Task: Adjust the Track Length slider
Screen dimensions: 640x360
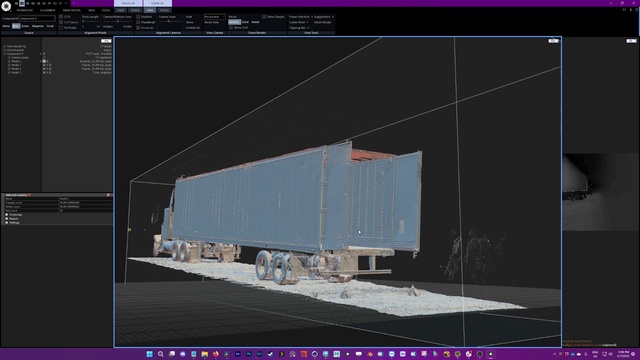Action: [91, 22]
